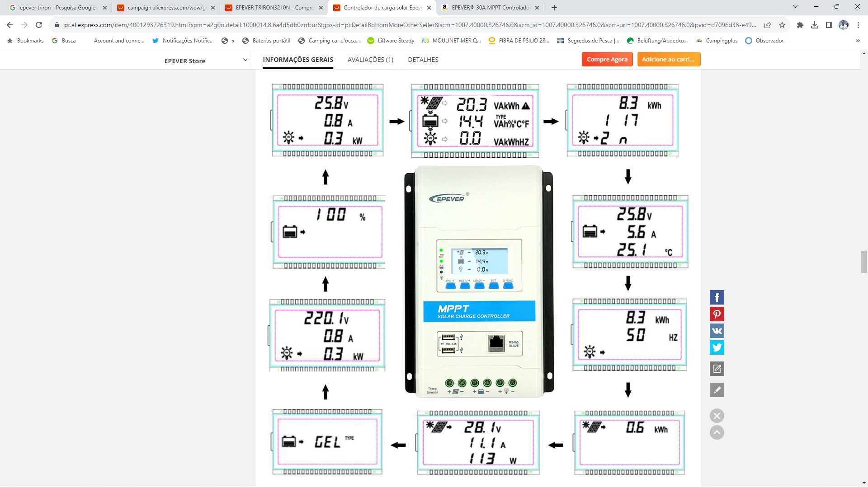Switch to the DETALHES tab
The image size is (868, 488).
tap(423, 60)
